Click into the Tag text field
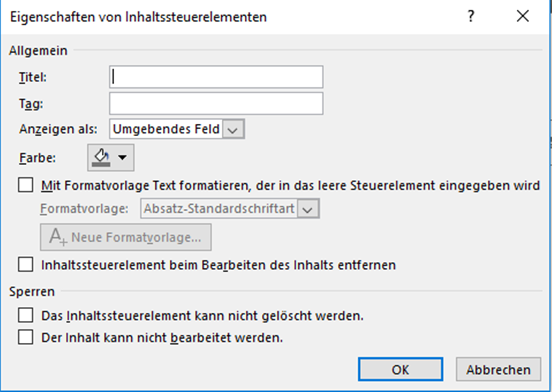Image resolution: width=552 pixels, height=392 pixels. tap(216, 104)
